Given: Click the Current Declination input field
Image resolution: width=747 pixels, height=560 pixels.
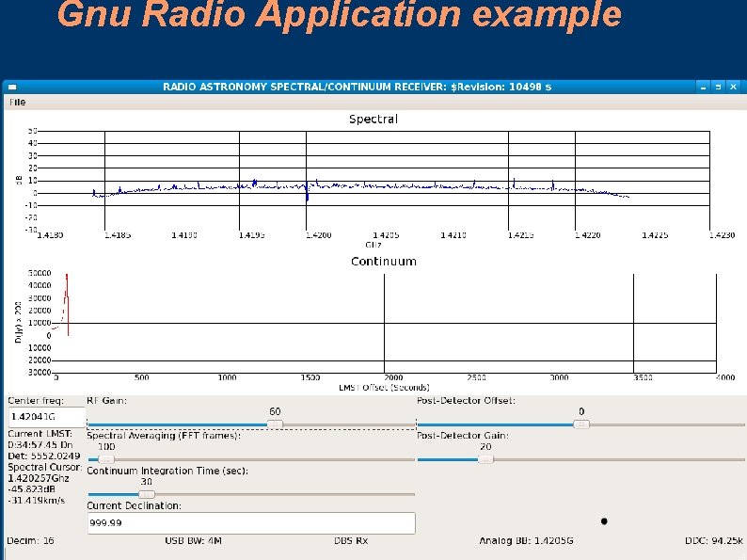Looking at the screenshot, I should [251, 523].
